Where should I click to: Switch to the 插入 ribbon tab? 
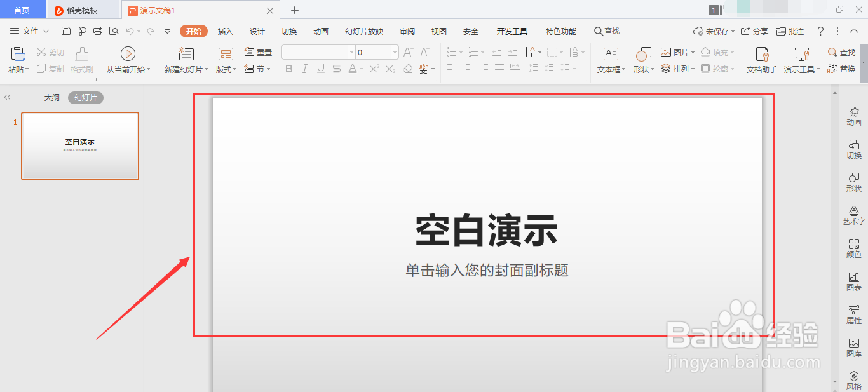pos(225,30)
